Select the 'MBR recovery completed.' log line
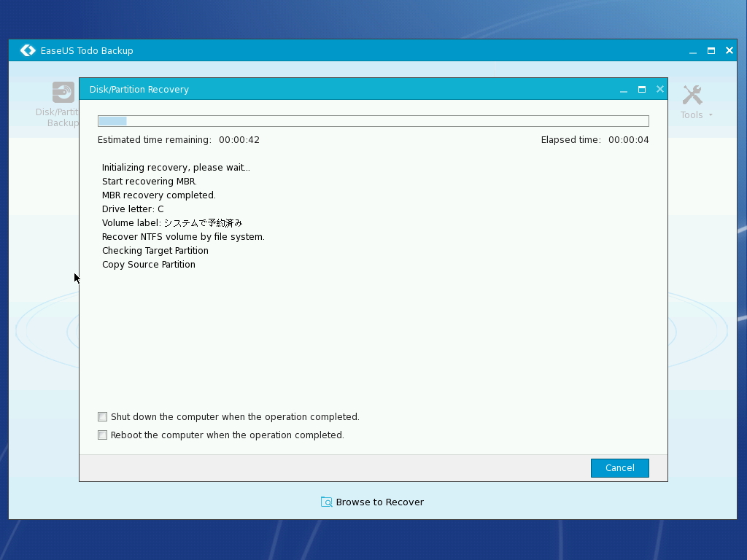The width and height of the screenshot is (747, 560). pos(158,195)
